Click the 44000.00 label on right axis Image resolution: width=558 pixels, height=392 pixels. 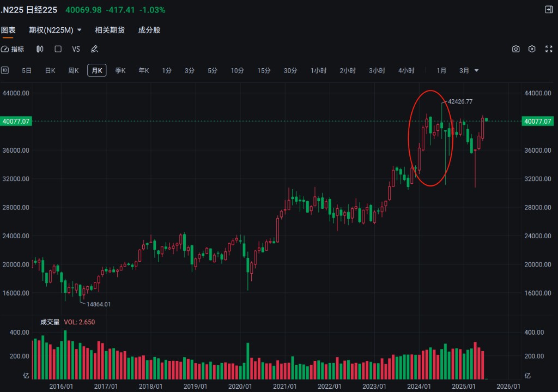(538, 93)
